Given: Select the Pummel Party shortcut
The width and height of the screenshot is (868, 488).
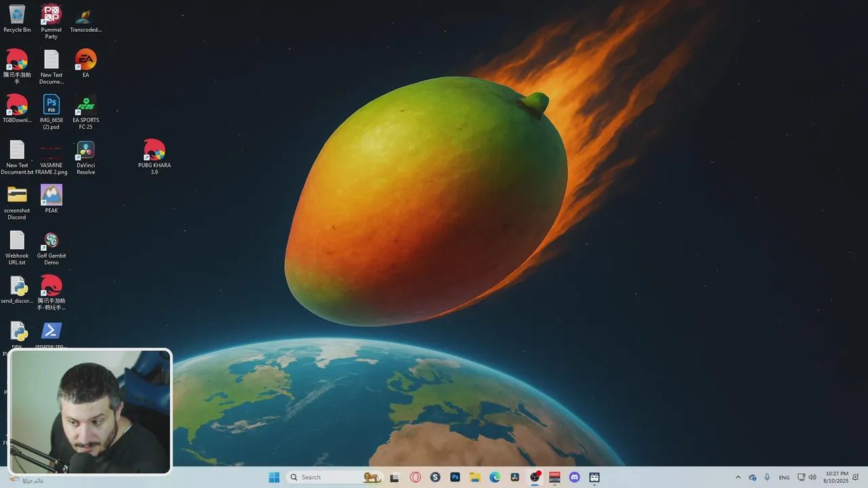Looking at the screenshot, I should click(52, 22).
